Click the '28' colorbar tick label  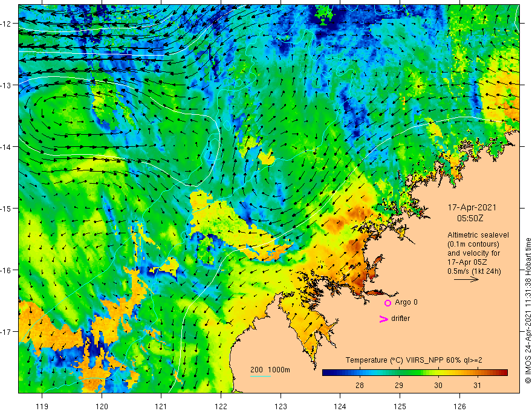(360, 385)
